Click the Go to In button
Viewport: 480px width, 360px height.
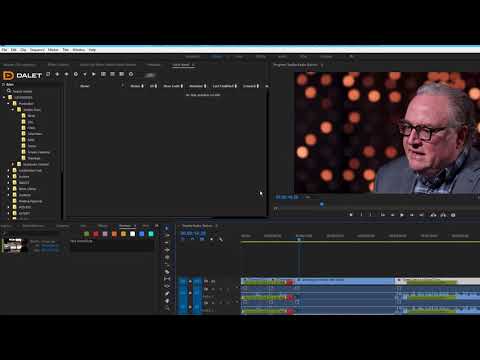pos(383,215)
